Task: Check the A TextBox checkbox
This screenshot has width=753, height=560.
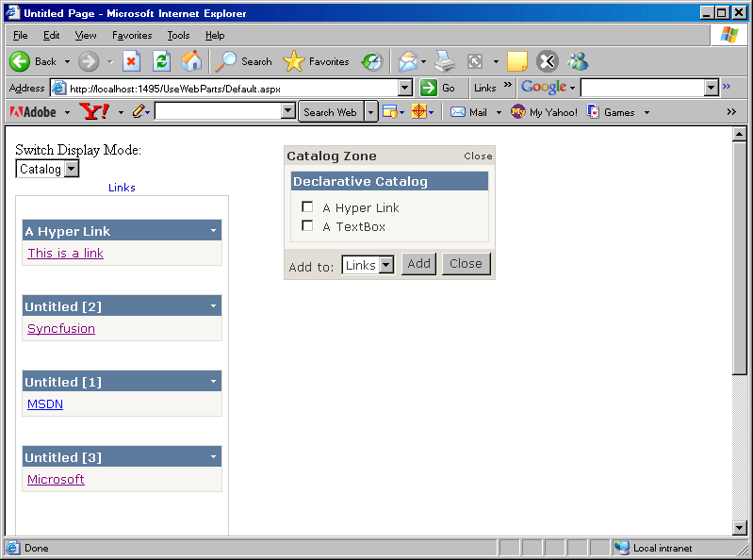Action: tap(307, 226)
